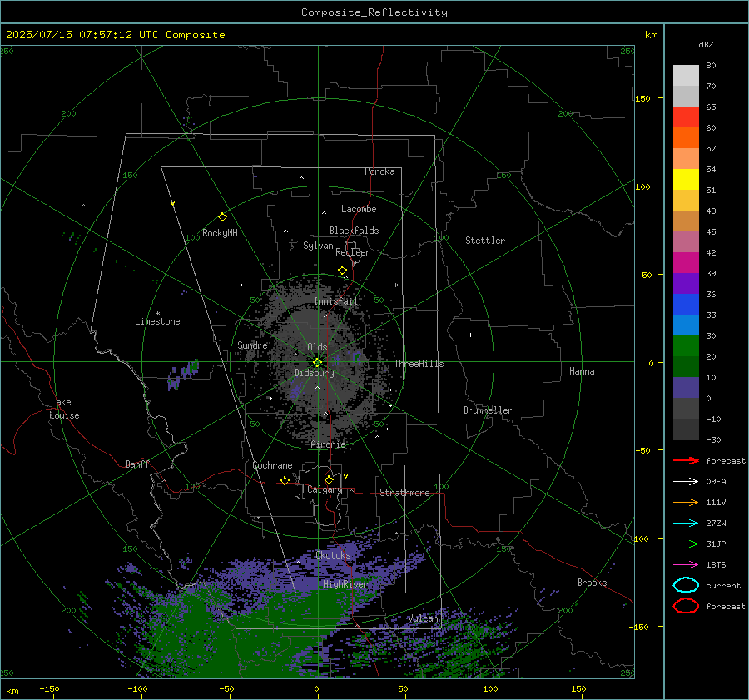The image size is (749, 700).
Task: Click the orange 111V arrow in legend
Action: pos(686,502)
